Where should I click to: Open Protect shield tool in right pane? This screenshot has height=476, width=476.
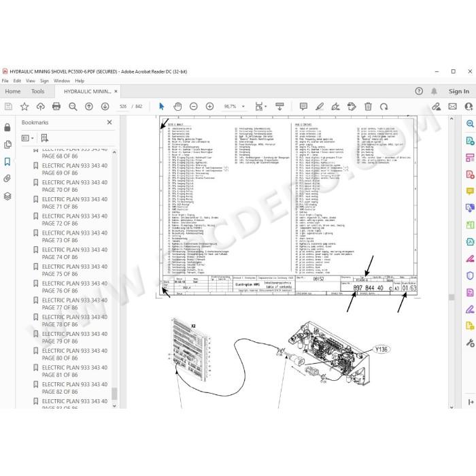coord(470,275)
